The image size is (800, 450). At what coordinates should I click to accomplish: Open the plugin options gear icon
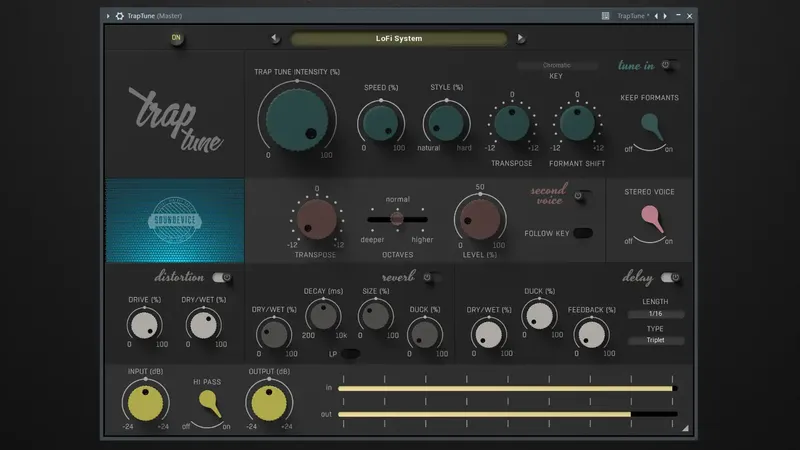pos(119,16)
